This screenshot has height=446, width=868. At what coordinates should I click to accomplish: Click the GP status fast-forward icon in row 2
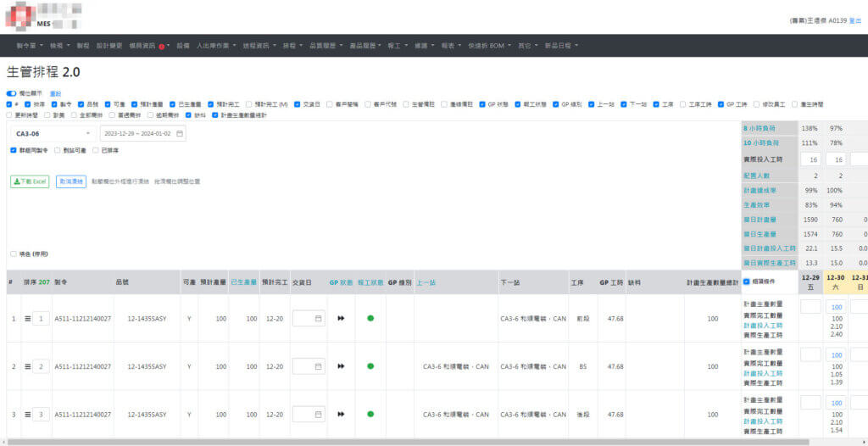341,366
